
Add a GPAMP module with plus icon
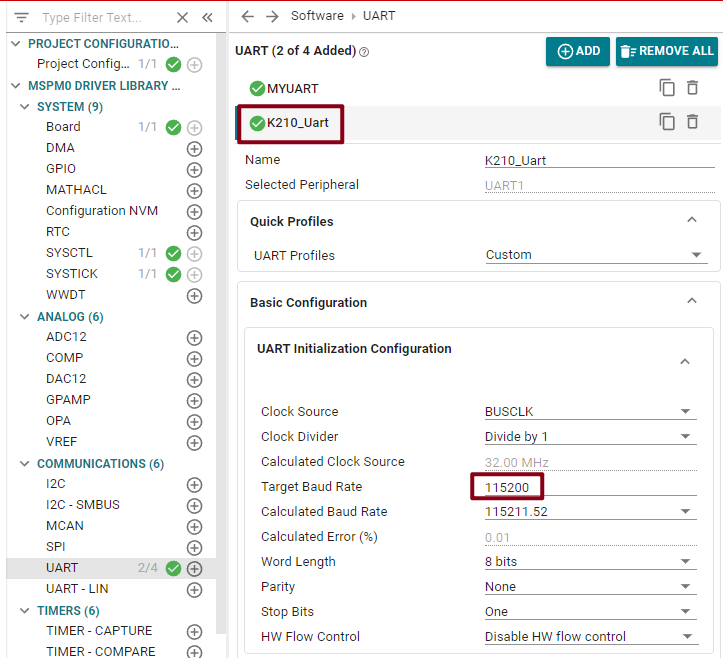[x=194, y=401]
